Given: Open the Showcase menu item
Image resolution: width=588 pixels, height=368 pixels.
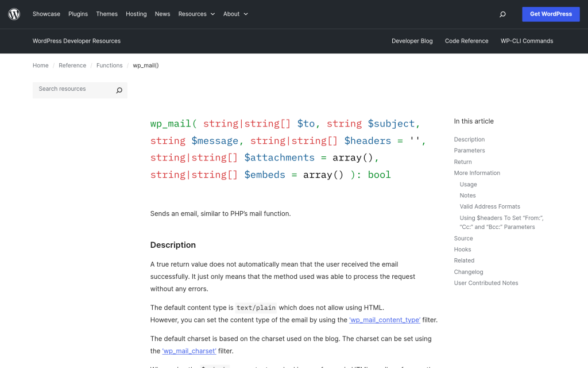Looking at the screenshot, I should 47,14.
